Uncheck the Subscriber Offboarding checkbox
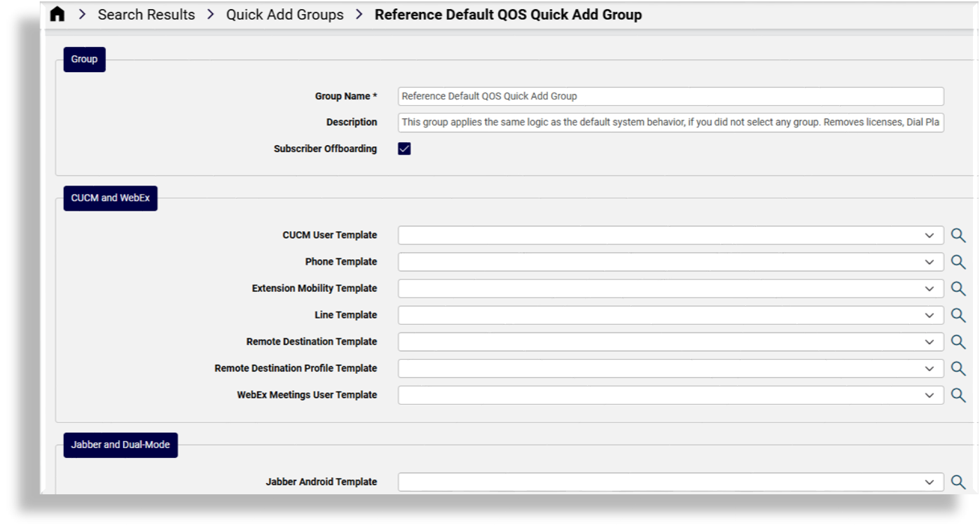980x530 pixels. pyautogui.click(x=403, y=148)
